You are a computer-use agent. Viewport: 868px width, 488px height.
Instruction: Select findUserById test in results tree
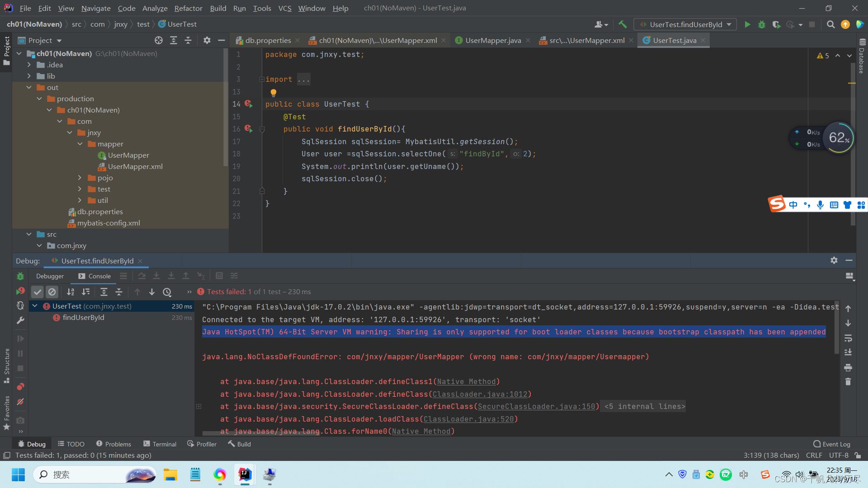[x=84, y=317]
